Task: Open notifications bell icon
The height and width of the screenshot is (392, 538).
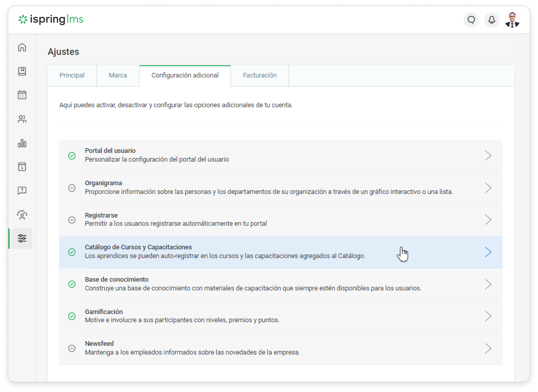Action: [492, 20]
